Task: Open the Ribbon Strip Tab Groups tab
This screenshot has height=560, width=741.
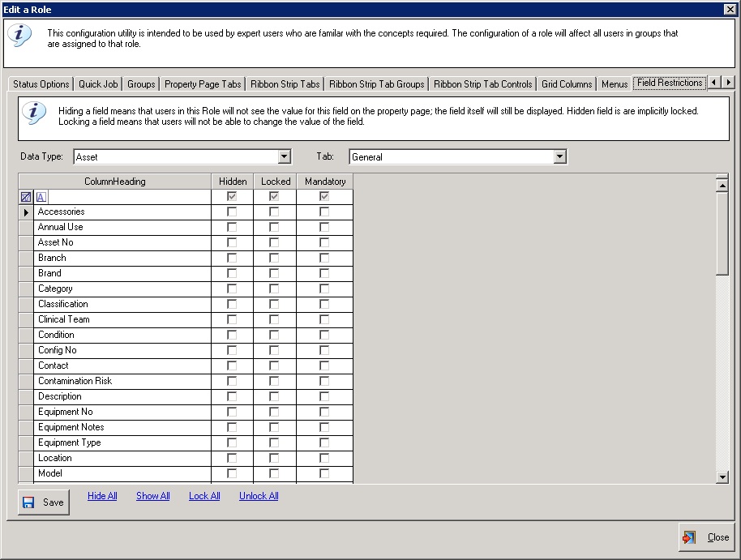Action: [377, 84]
